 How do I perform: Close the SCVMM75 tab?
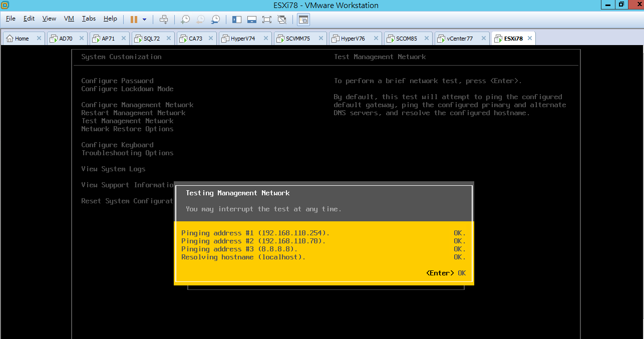point(321,39)
